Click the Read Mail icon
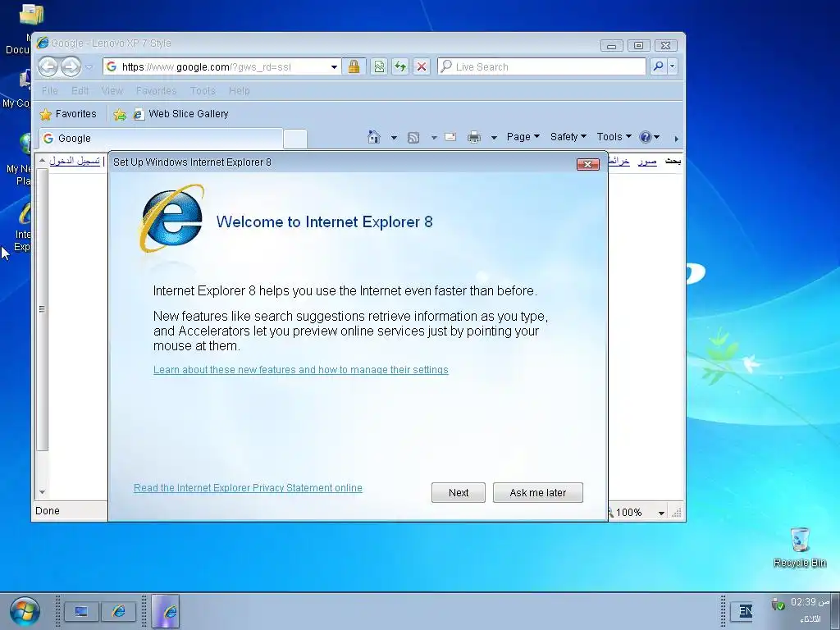Screen dimensions: 840x630 tap(450, 137)
